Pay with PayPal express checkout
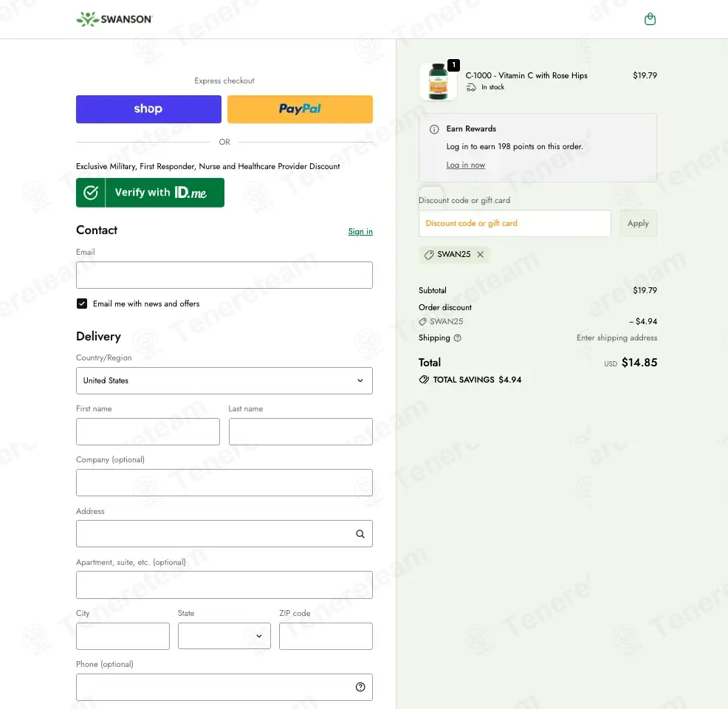Image resolution: width=728 pixels, height=709 pixels. coord(300,109)
